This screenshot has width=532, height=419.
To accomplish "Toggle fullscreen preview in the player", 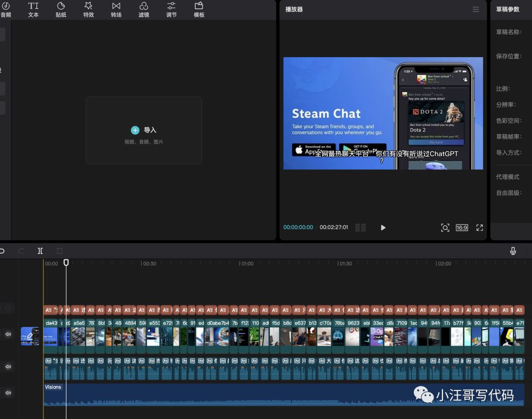I will coord(479,227).
